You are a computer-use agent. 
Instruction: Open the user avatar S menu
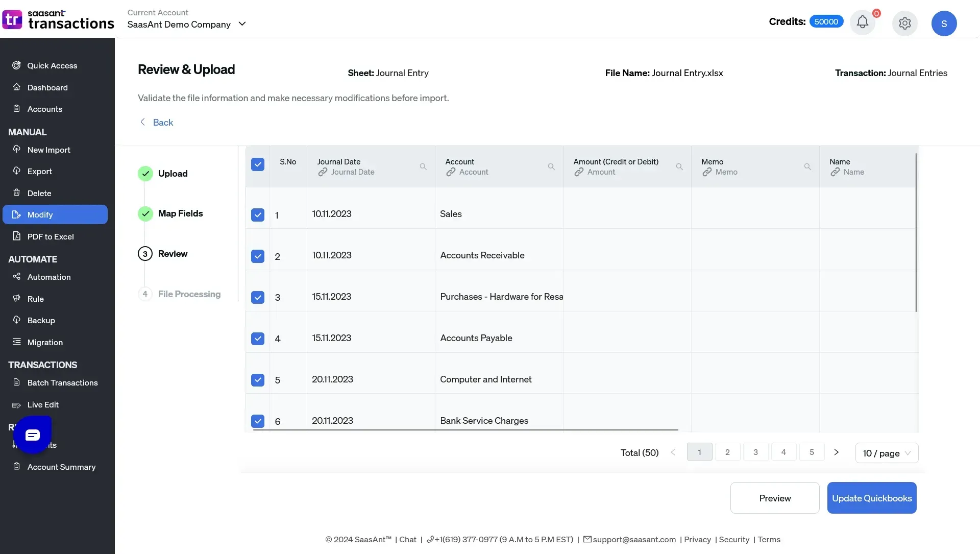pos(944,23)
